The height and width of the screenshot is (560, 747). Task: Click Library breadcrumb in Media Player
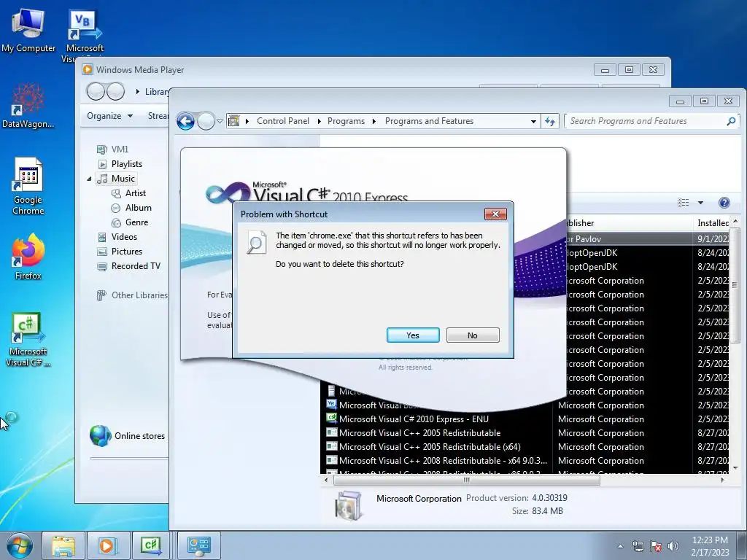click(158, 91)
